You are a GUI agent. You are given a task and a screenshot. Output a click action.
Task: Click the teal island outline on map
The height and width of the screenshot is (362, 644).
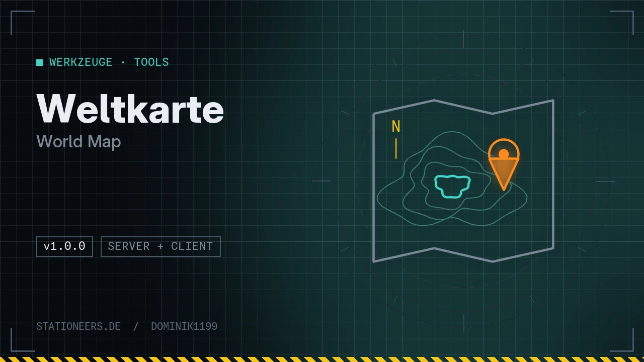[x=453, y=187]
